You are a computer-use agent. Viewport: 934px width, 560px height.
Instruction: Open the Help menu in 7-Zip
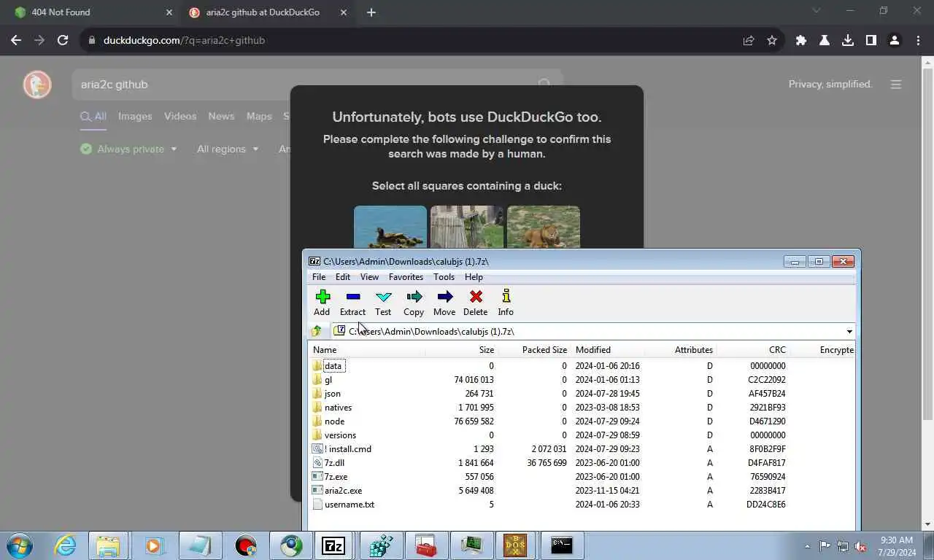click(x=474, y=277)
